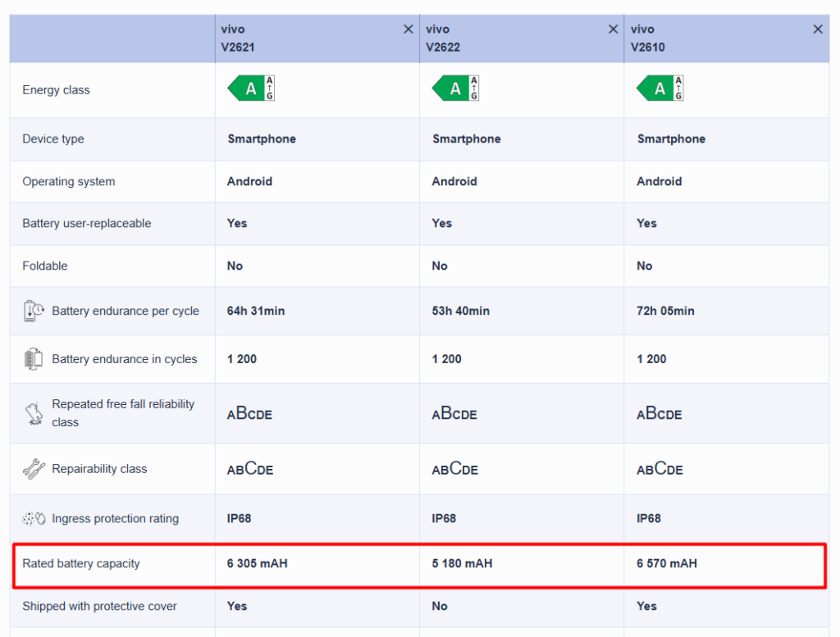Click the energy class A label for V2621

pyautogui.click(x=251, y=89)
